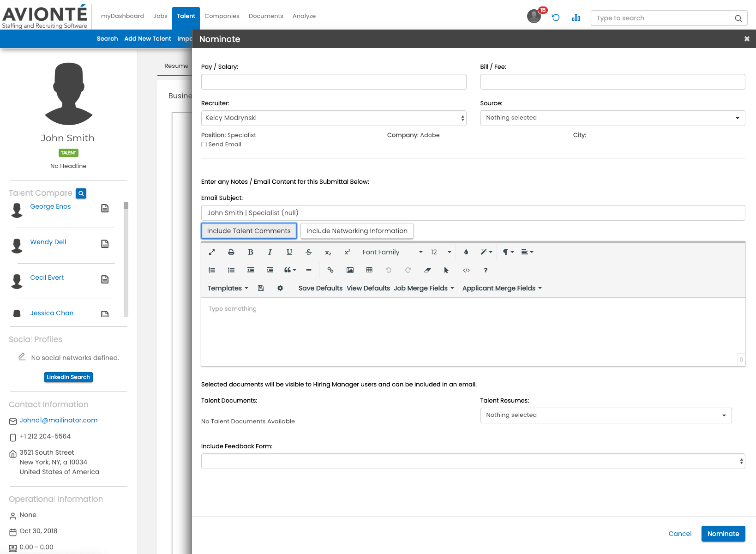756x554 pixels.
Task: Click the Talent Compare search icon
Action: pyautogui.click(x=81, y=193)
